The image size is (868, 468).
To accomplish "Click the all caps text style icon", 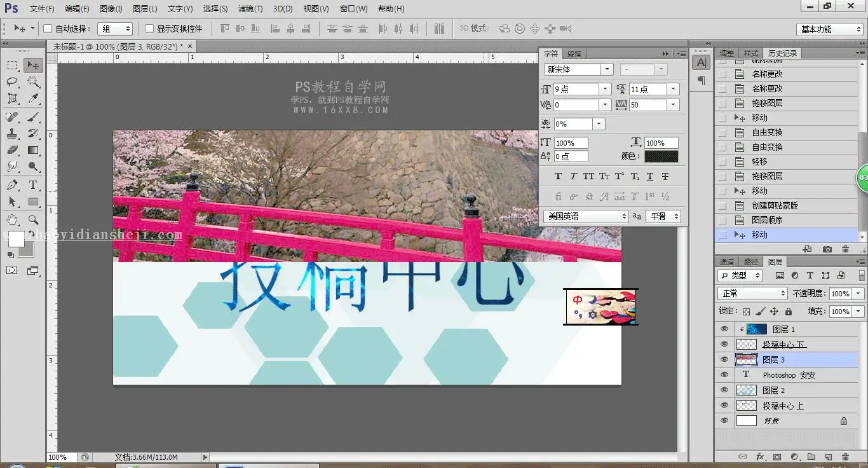I will click(589, 176).
